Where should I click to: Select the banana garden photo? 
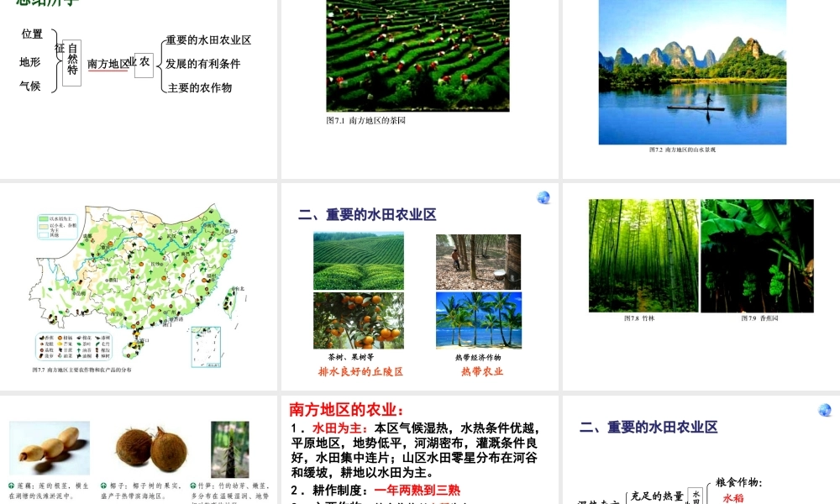(757, 255)
